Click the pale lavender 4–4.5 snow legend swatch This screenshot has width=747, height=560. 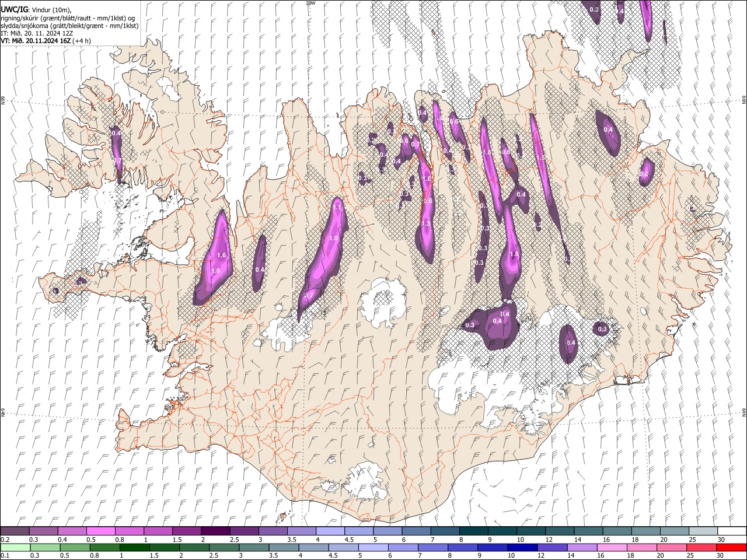coord(330,531)
